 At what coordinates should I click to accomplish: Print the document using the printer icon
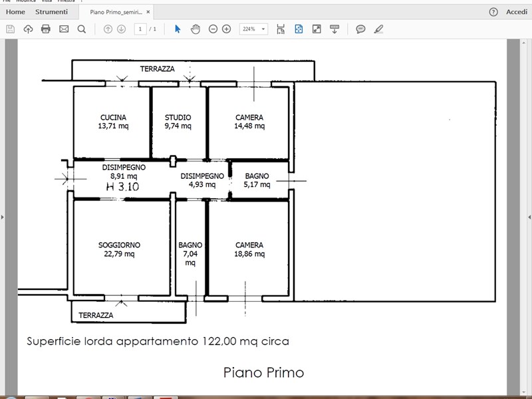click(x=46, y=29)
